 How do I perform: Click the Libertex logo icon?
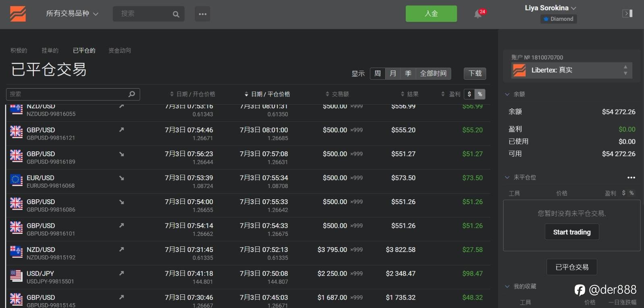[x=18, y=14]
